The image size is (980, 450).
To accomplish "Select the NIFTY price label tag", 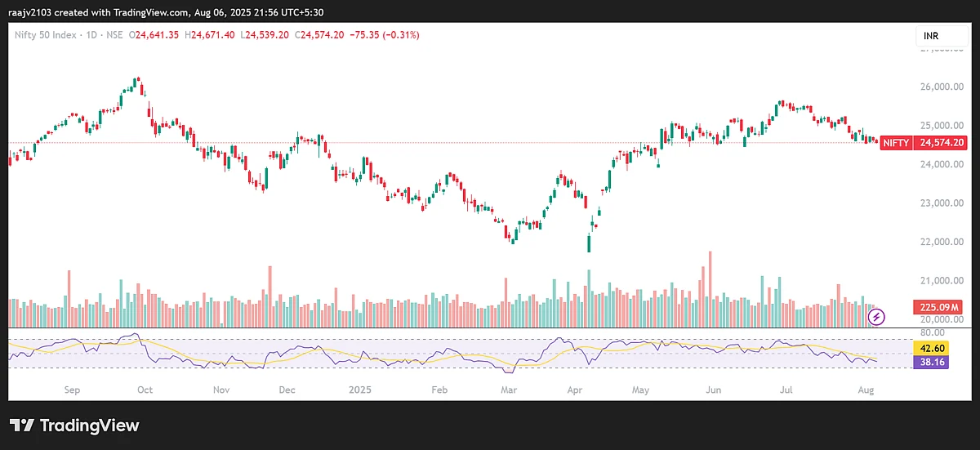I will coord(896,142).
